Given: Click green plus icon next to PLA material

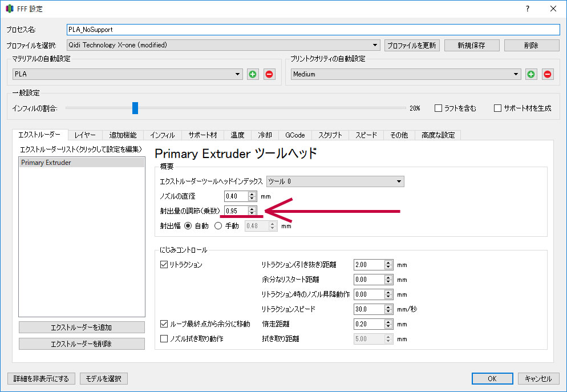Looking at the screenshot, I should coord(253,74).
